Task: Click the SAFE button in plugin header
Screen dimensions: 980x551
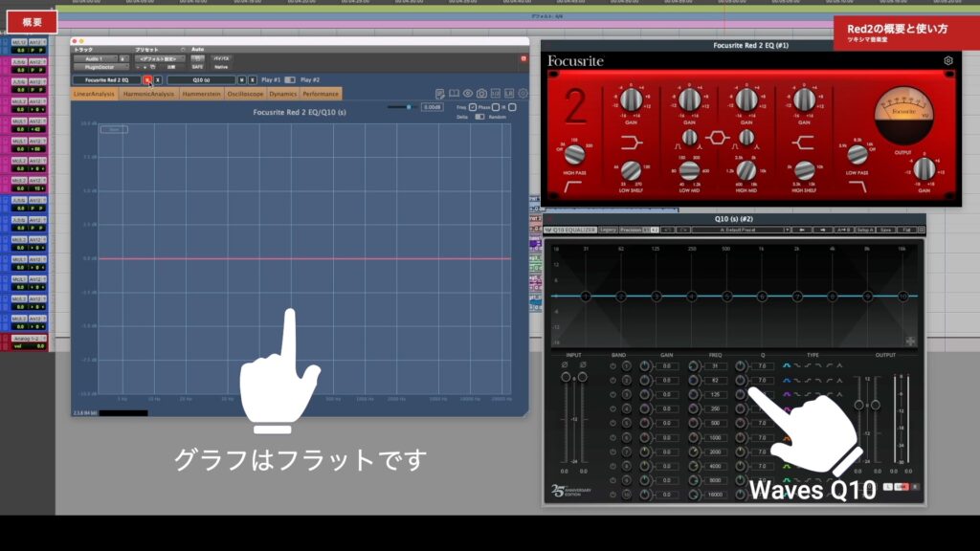Action: pos(197,67)
